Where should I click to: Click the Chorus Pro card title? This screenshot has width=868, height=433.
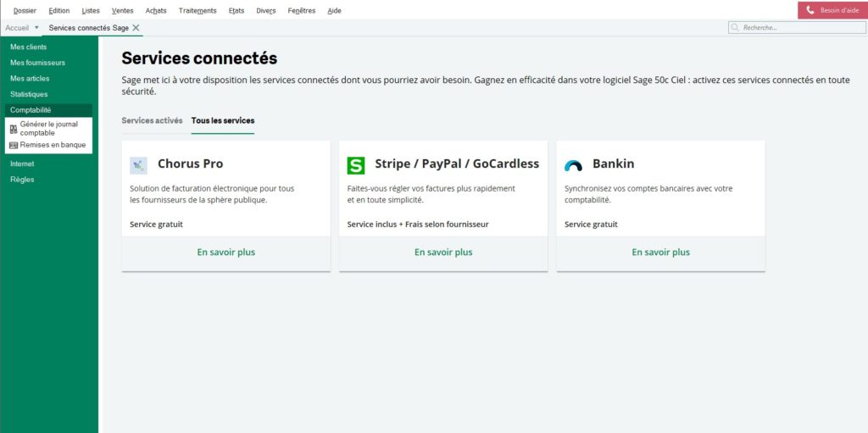point(191,164)
